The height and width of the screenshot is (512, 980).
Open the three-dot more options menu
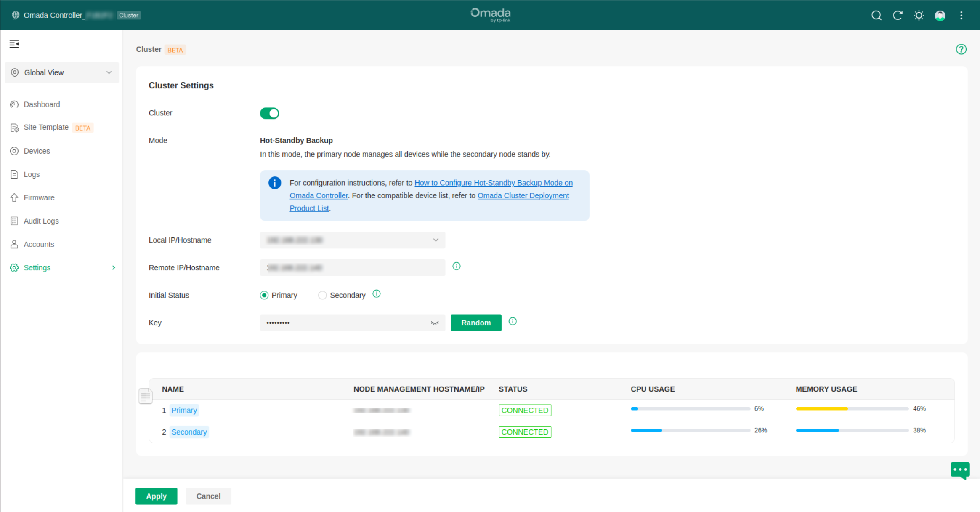click(x=961, y=16)
